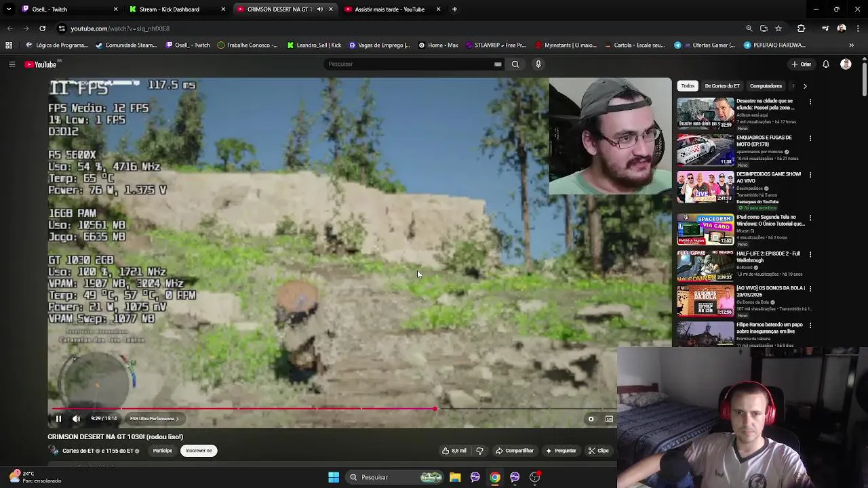Focus the YouTube Pesquisar search field
The image size is (868, 488).
414,64
